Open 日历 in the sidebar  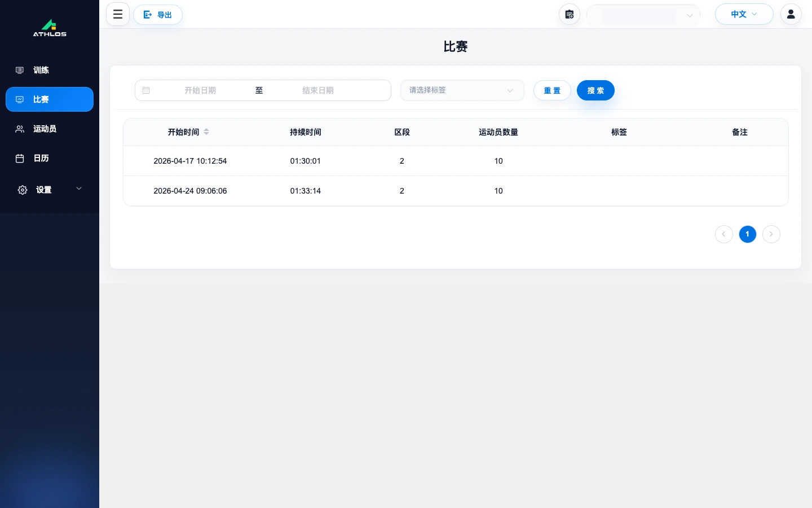(x=50, y=158)
